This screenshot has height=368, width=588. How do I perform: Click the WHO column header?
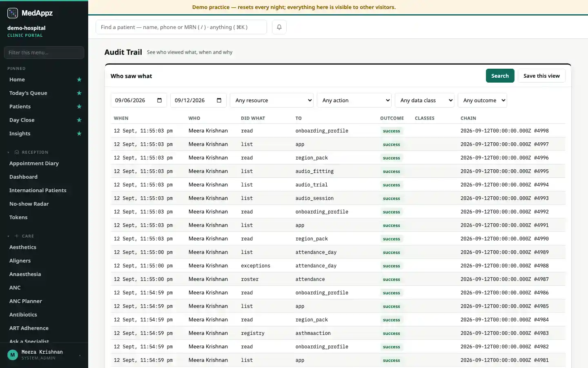(x=194, y=118)
